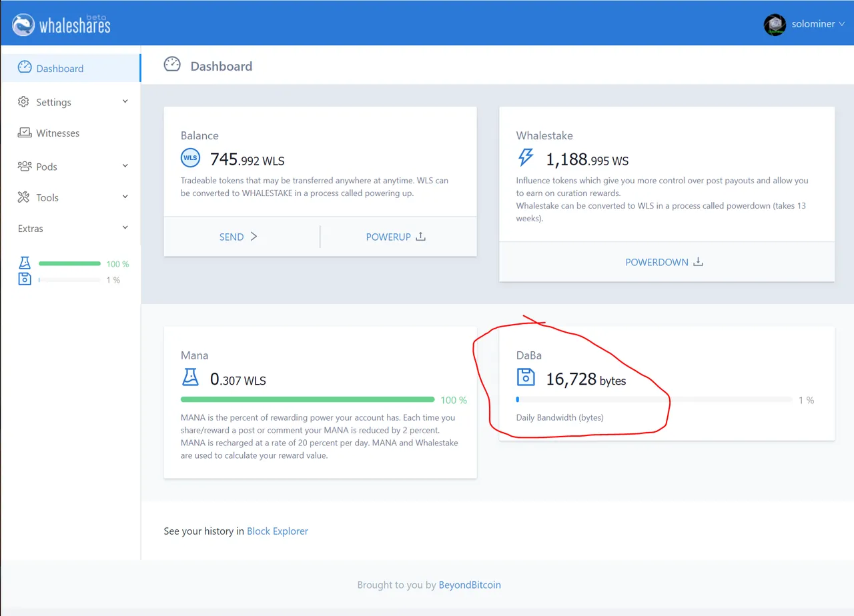Viewport: 854px width, 616px height.
Task: Click the POWERUP button
Action: 396,237
